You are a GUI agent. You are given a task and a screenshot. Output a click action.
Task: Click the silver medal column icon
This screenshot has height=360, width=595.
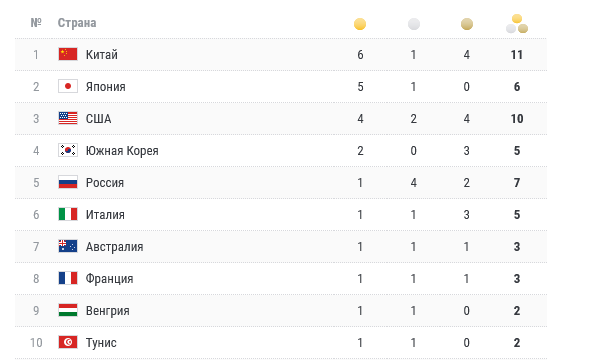point(414,24)
